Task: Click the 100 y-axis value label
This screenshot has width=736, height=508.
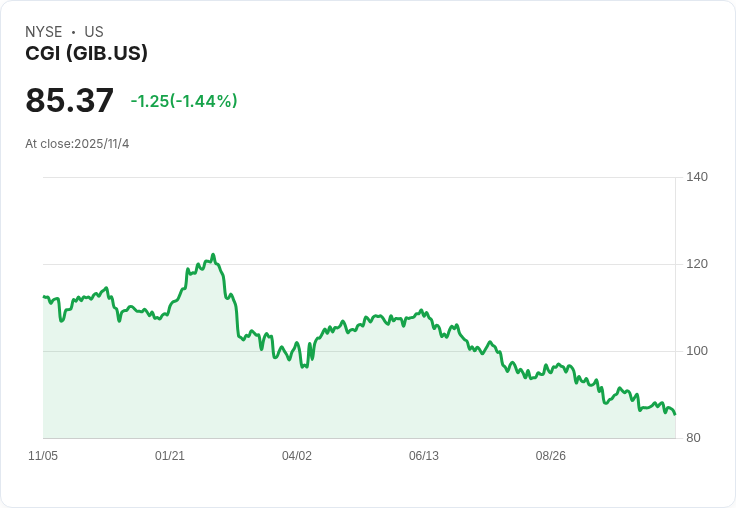Action: (x=697, y=351)
